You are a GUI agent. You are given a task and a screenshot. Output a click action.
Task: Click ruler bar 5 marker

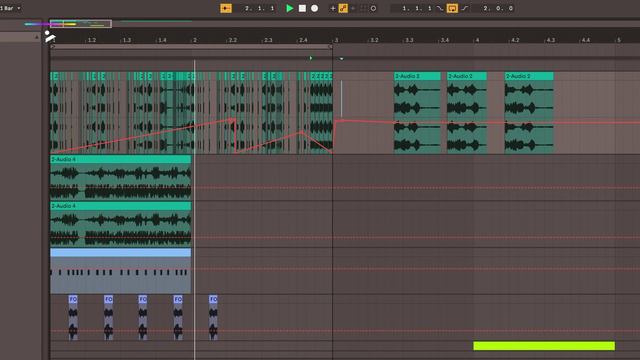[618, 40]
